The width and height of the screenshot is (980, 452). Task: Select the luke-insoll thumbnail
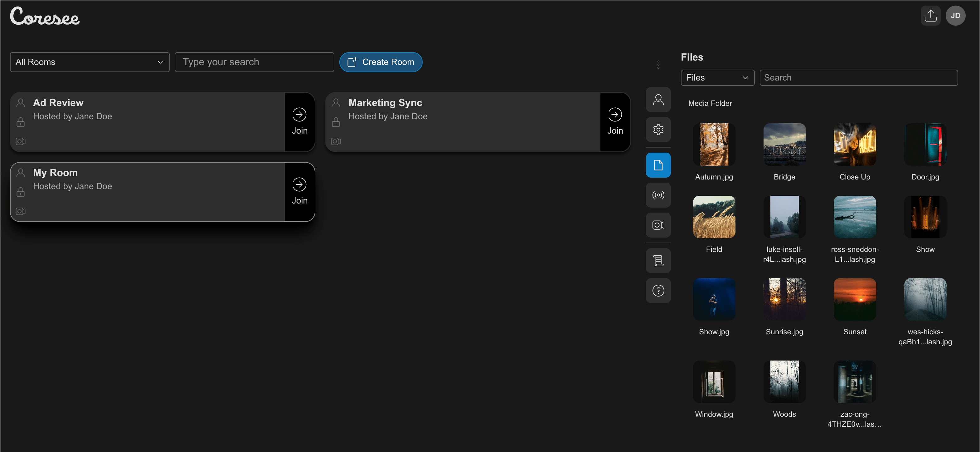pos(784,217)
